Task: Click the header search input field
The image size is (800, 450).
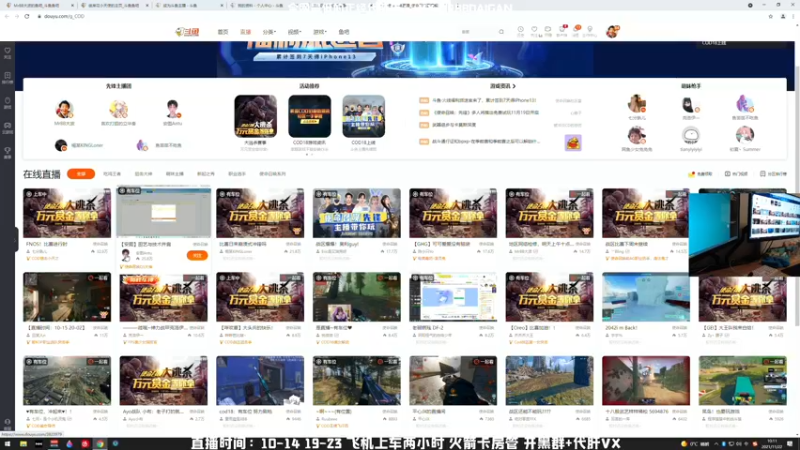Action: tap(477, 32)
